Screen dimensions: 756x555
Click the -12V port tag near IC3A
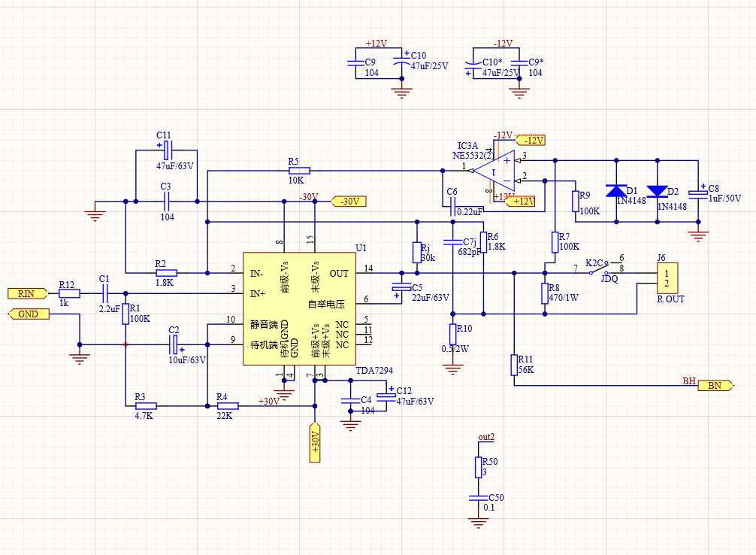[531, 141]
